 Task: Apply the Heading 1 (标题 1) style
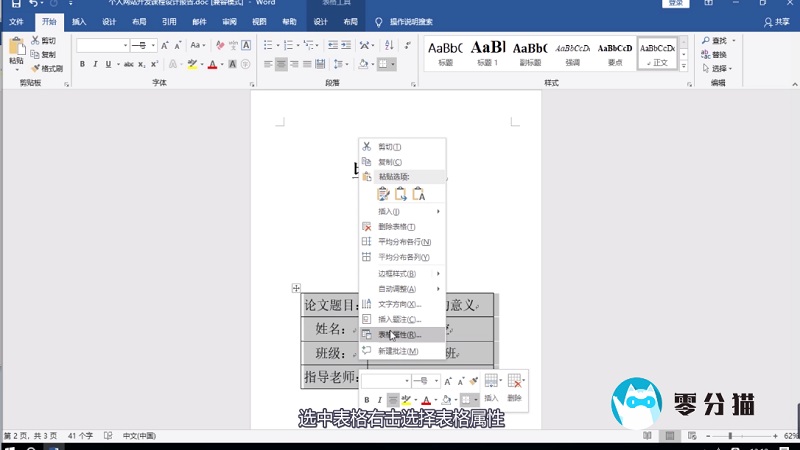(488, 52)
